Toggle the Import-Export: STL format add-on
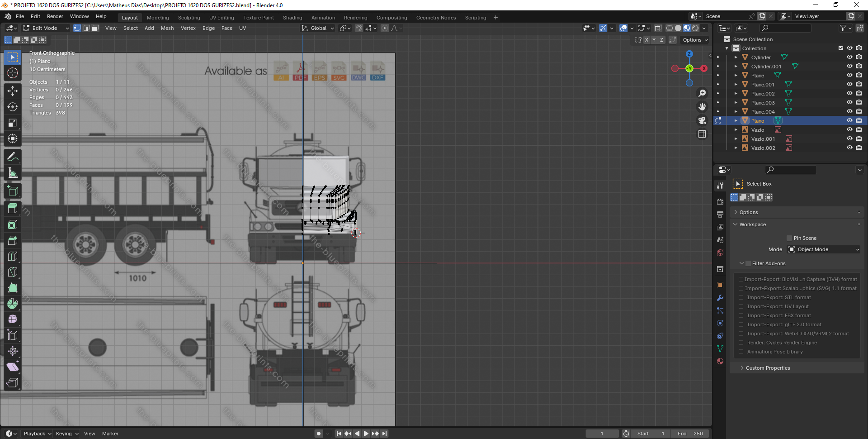Viewport: 868px width, 439px height. coord(741,297)
